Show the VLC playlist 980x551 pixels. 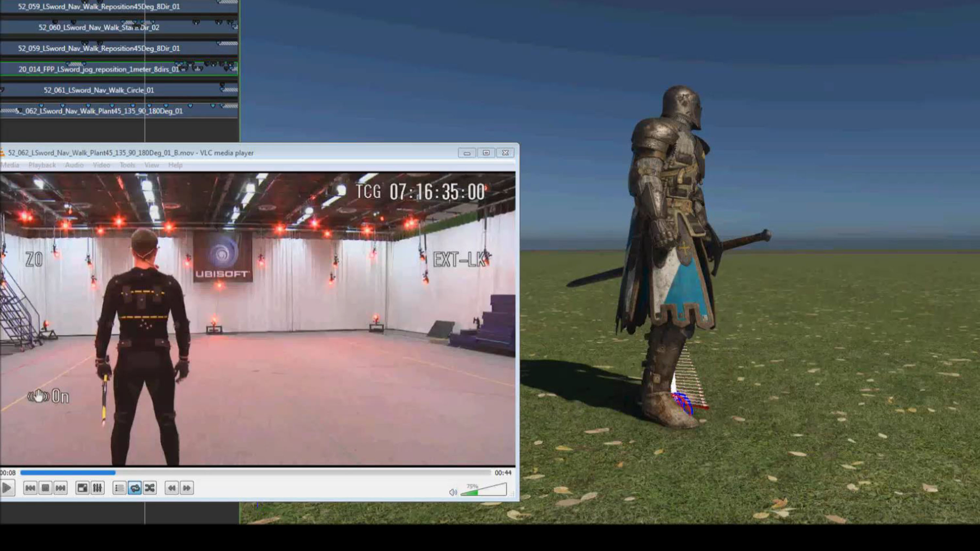(120, 488)
